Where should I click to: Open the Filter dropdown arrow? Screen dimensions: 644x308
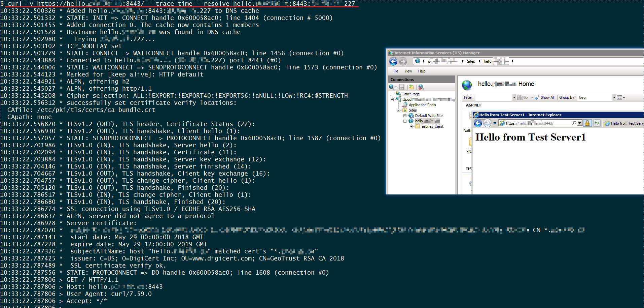pos(514,97)
